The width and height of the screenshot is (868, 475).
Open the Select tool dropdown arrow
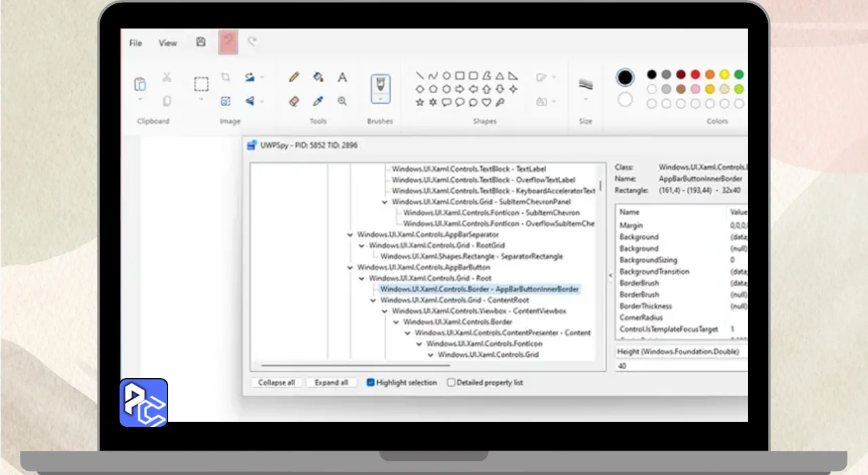click(x=201, y=100)
